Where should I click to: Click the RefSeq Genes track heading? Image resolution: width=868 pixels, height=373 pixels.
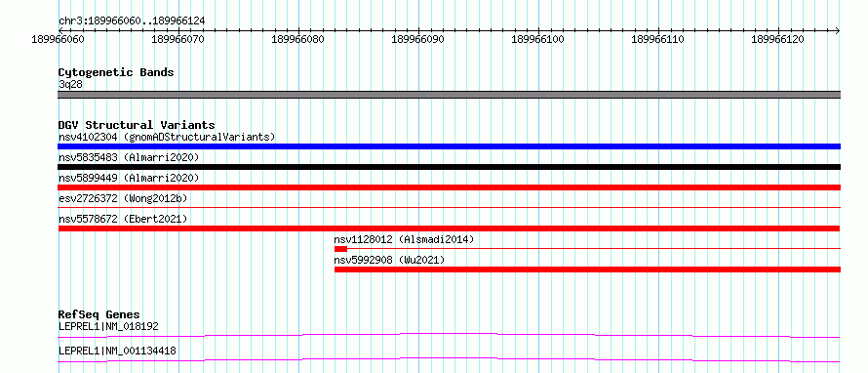(x=99, y=314)
